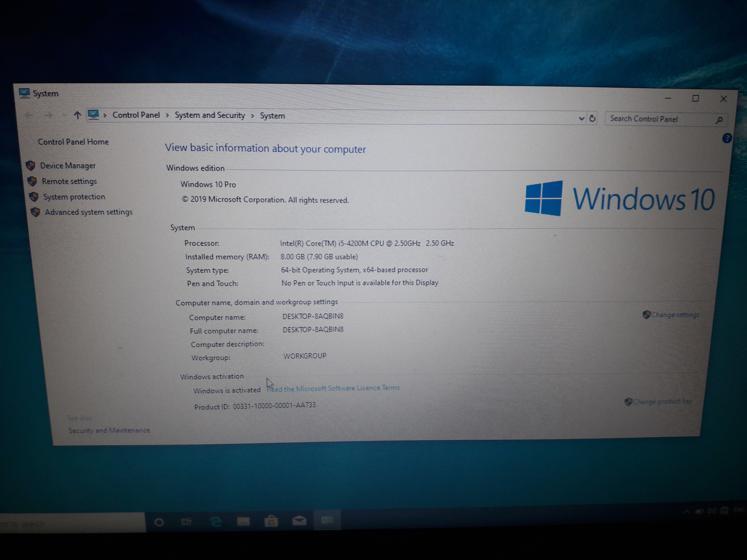Click the network icon in system tray
This screenshot has height=560, width=747.
coord(724,510)
